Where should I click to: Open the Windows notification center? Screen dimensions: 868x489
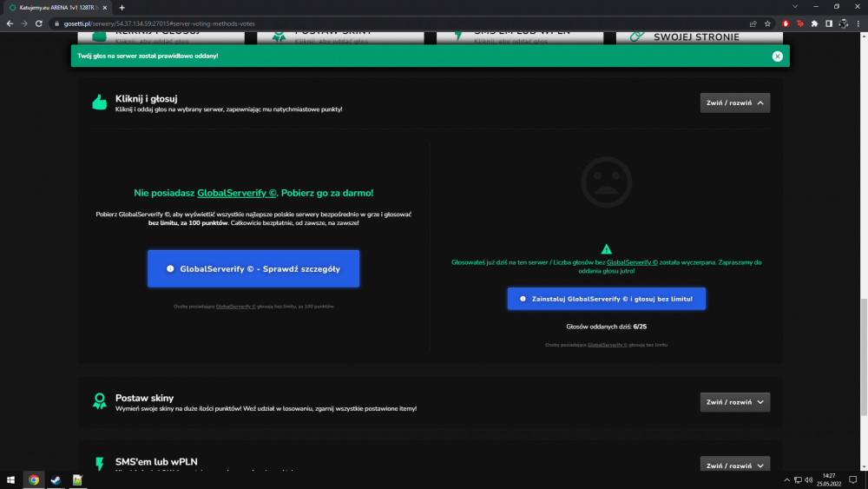pyautogui.click(x=853, y=480)
